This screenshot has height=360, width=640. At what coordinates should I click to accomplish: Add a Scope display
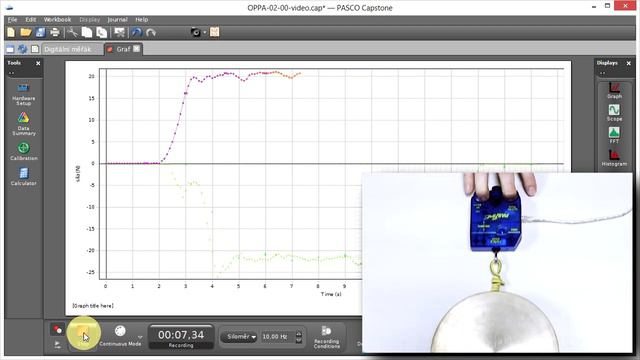(614, 113)
